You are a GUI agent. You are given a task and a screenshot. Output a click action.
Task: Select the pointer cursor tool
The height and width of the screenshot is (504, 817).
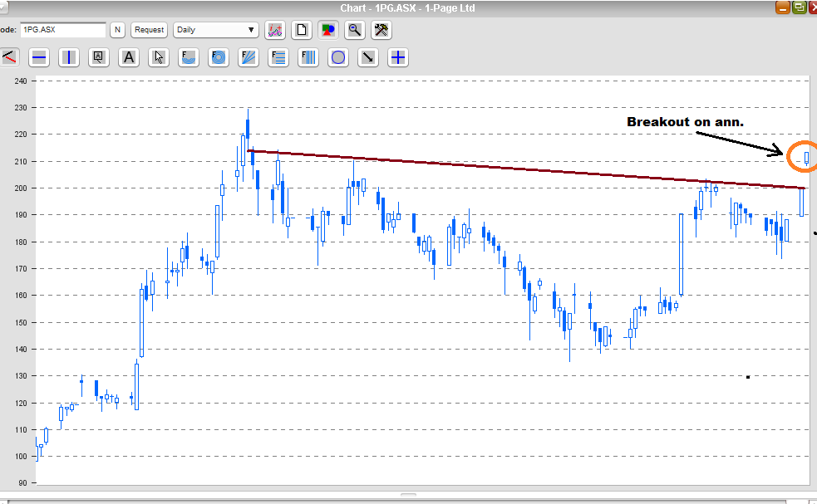click(159, 57)
